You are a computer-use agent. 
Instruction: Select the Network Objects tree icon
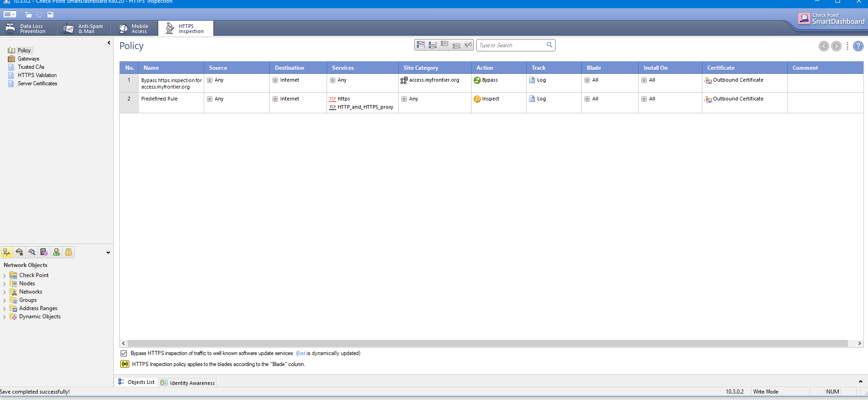[7, 252]
